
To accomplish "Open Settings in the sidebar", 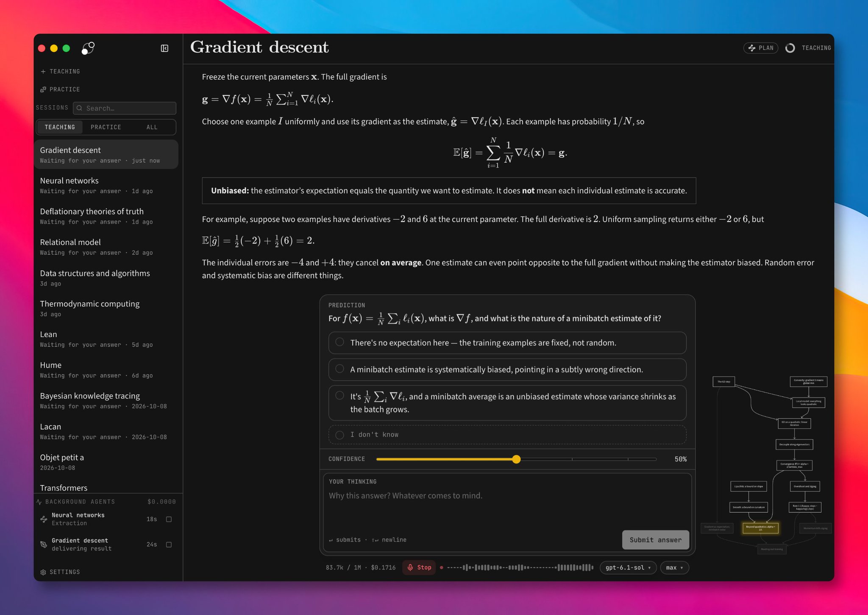I will point(60,572).
